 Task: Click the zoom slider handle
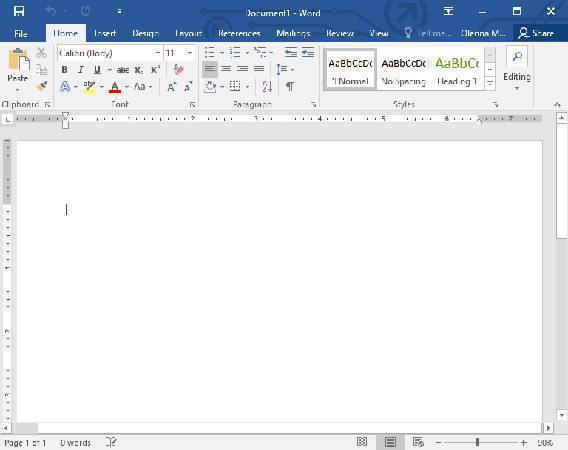coord(477,442)
